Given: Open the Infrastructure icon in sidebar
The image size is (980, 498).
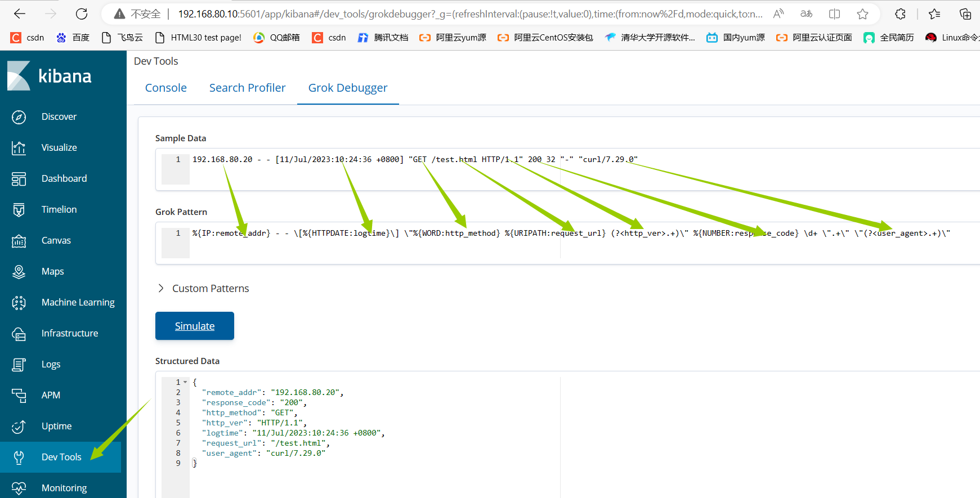Looking at the screenshot, I should pos(19,334).
